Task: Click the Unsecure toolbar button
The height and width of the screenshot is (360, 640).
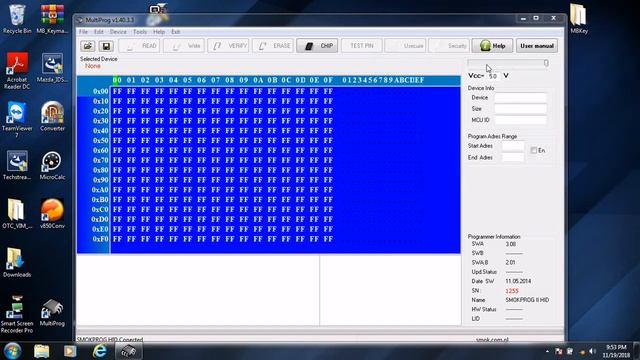Action: (x=406, y=46)
